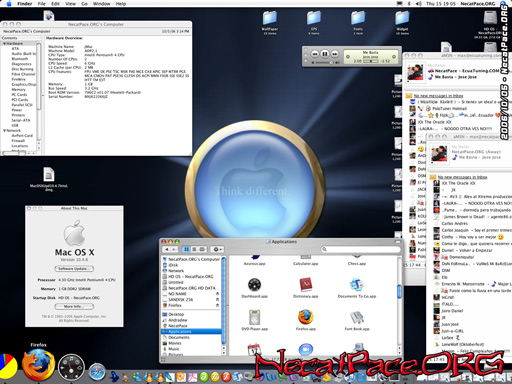512x384 pixels.
Task: Launch Safari compass icon in Dock
Action: (x=97, y=372)
